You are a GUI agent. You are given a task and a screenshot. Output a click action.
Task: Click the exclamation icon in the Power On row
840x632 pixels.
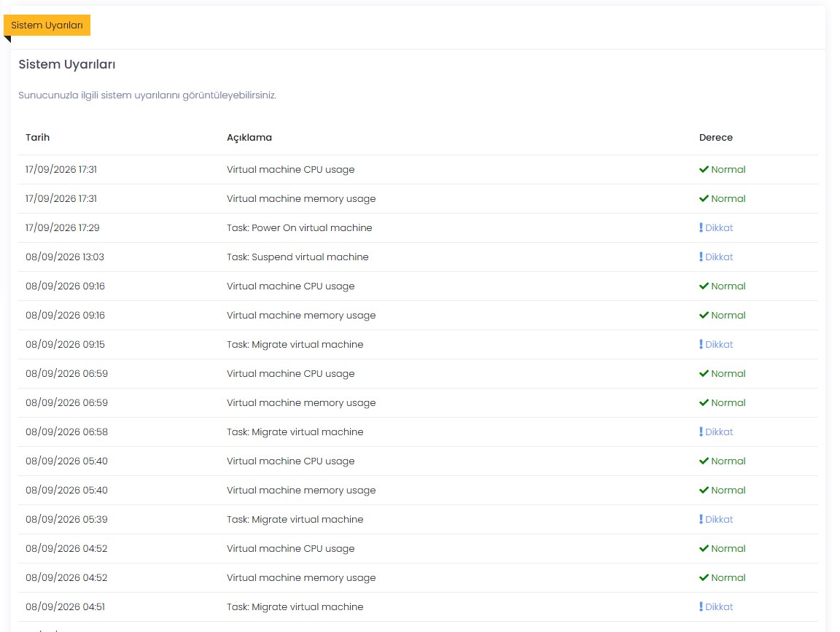click(701, 227)
